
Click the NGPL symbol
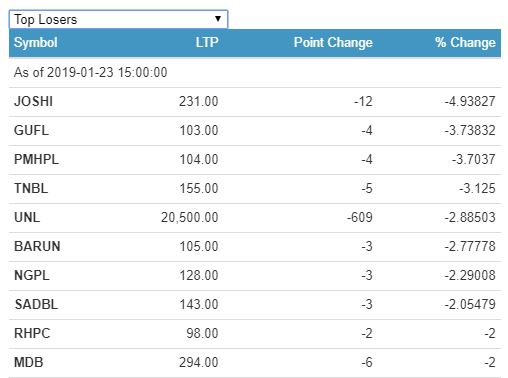pos(32,275)
